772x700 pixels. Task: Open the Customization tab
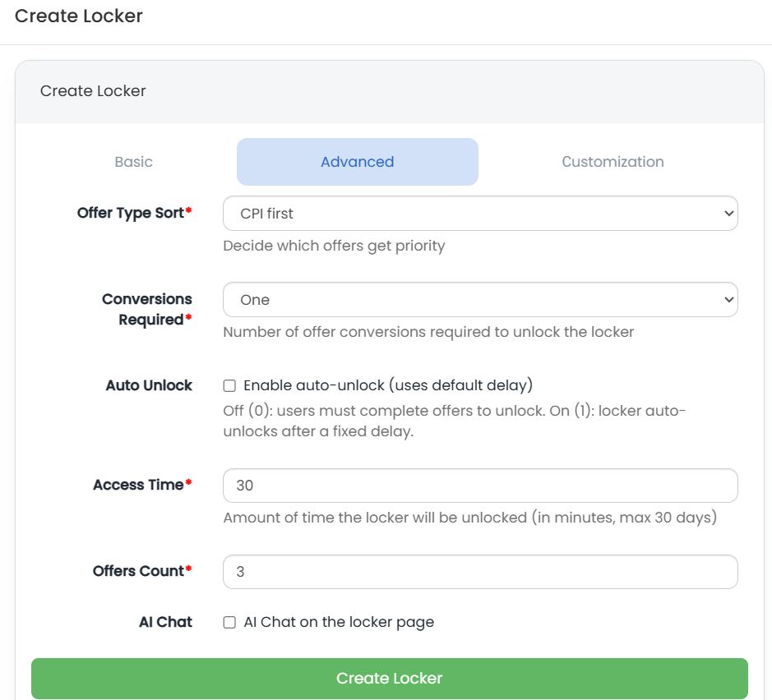click(613, 162)
